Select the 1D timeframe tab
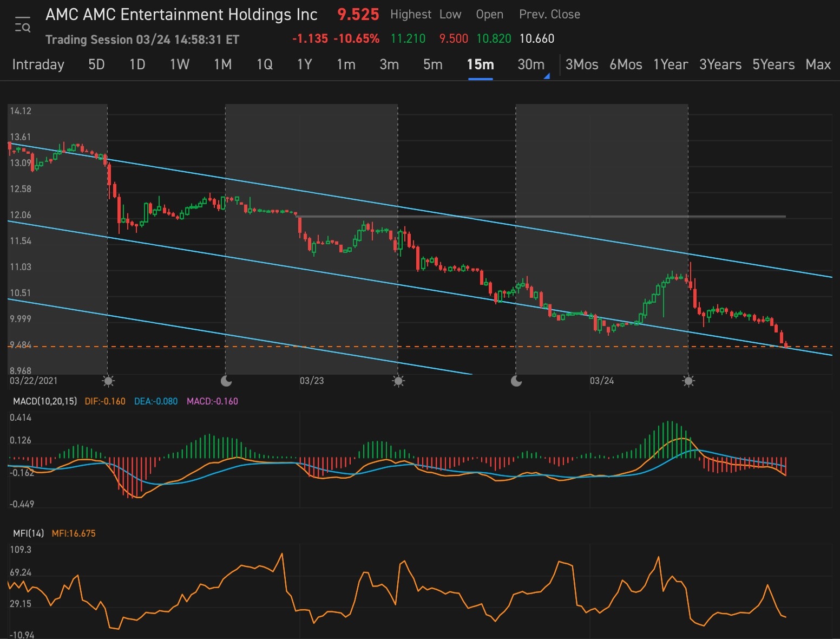840x639 pixels. coord(137,64)
